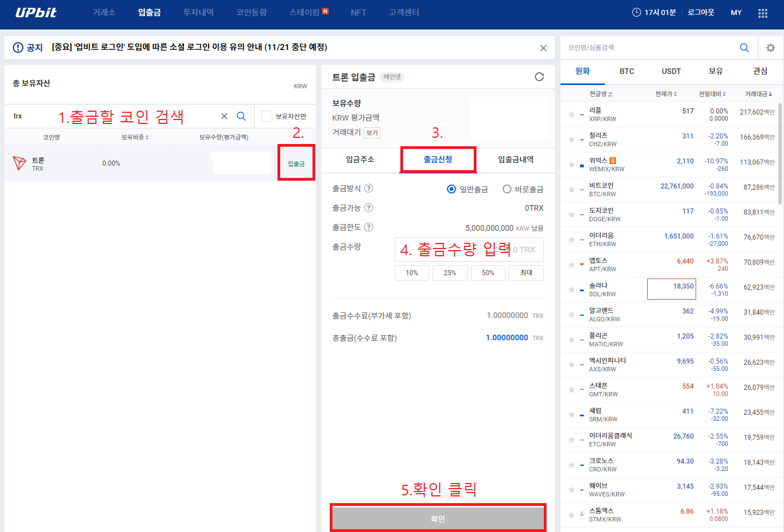Open the 코인동향 menu
Viewport: 784px width, 532px height.
[x=251, y=12]
